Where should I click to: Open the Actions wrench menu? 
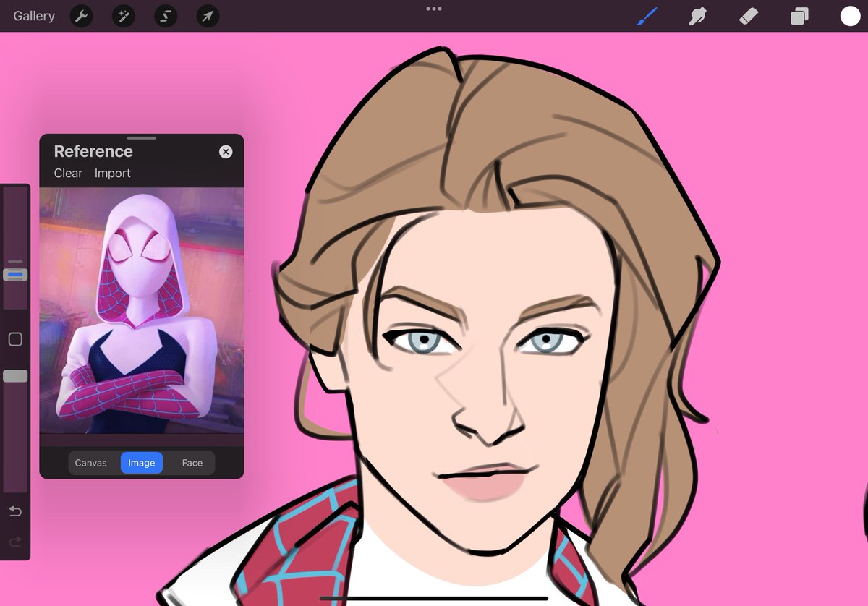pos(81,16)
